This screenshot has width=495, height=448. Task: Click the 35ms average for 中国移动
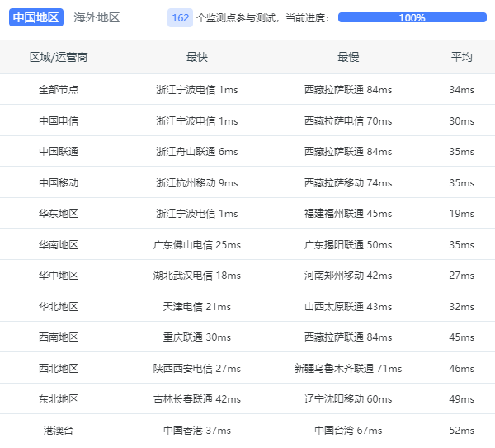[461, 183]
